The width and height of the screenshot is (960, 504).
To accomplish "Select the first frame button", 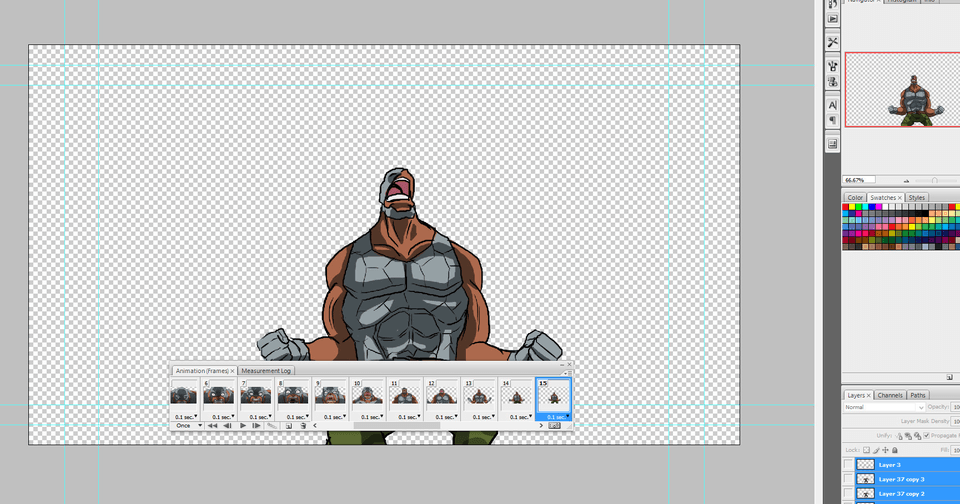I will coord(213,425).
